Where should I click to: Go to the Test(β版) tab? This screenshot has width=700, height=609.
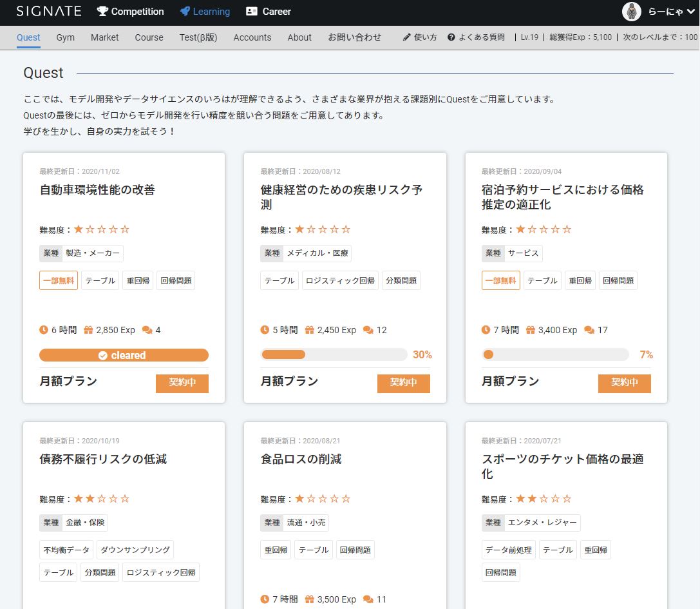(x=198, y=37)
